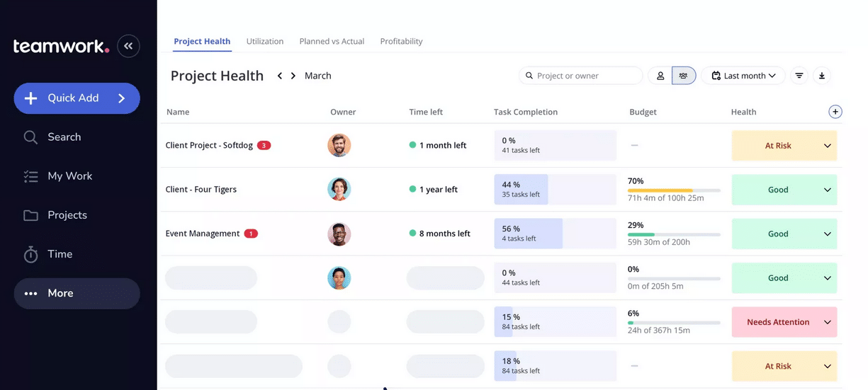Image resolution: width=868 pixels, height=390 pixels.
Task: Go to next month arrow
Action: (x=293, y=76)
